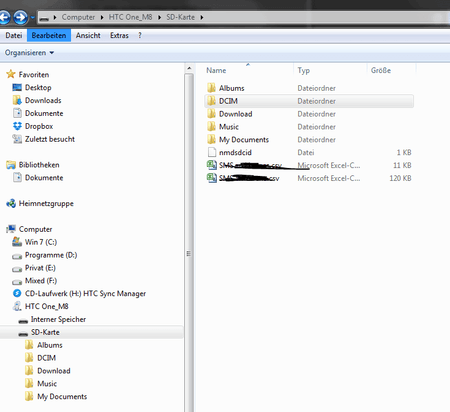Select the 120 KB Excel CSV file

click(x=309, y=178)
